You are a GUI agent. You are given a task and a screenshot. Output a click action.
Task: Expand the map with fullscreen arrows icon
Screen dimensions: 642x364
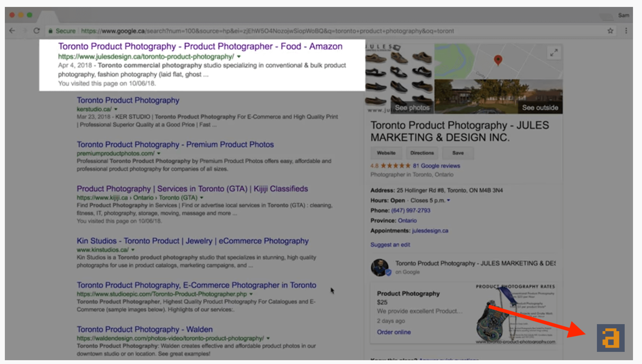pyautogui.click(x=554, y=53)
